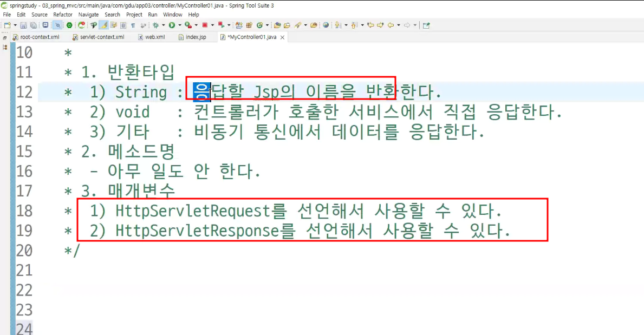Viewport: 644px width, 335px height.
Task: Click the Save All icon
Action: 34,25
